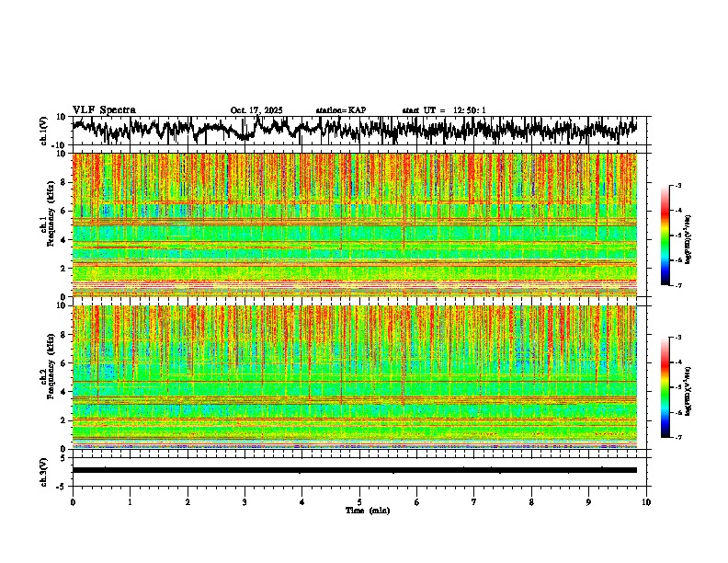
Task: Click time-axis tick label "1"
Action: pos(130,502)
